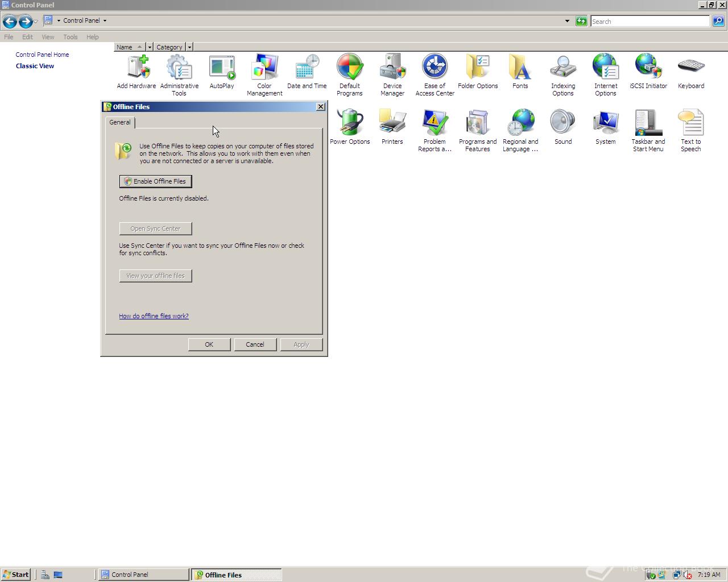The height and width of the screenshot is (582, 728).
Task: Click Enable Offline Files button
Action: [156, 181]
